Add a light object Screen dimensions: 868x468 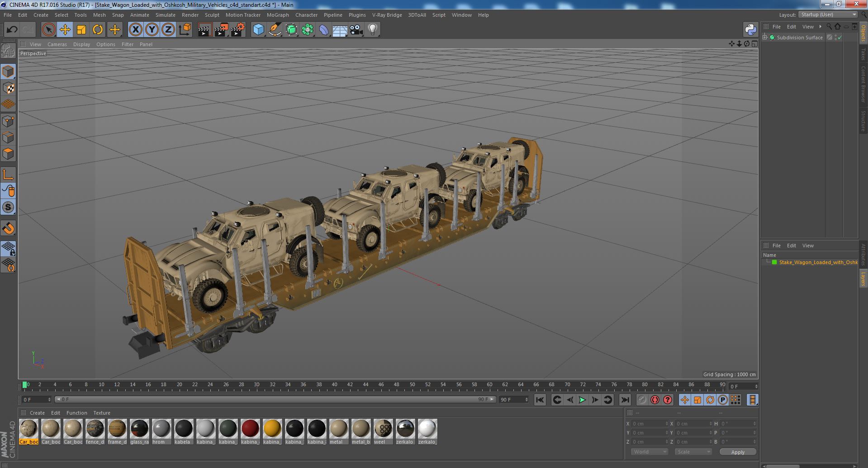point(372,30)
